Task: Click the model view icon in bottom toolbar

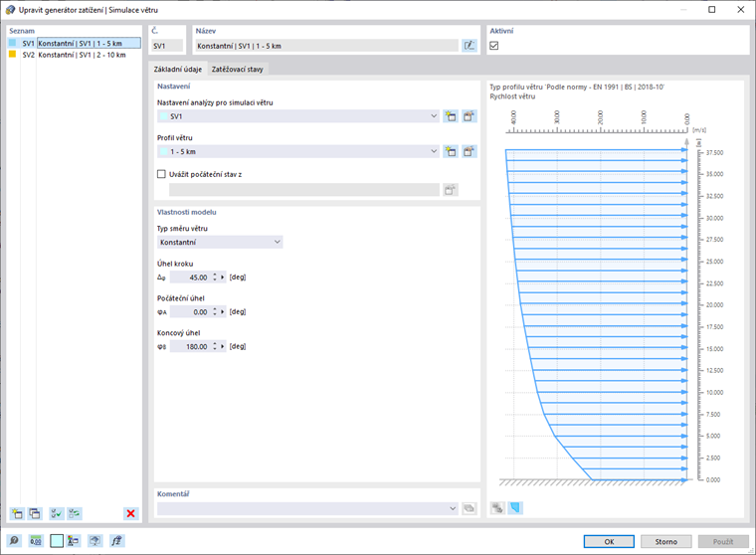Action: [74, 541]
